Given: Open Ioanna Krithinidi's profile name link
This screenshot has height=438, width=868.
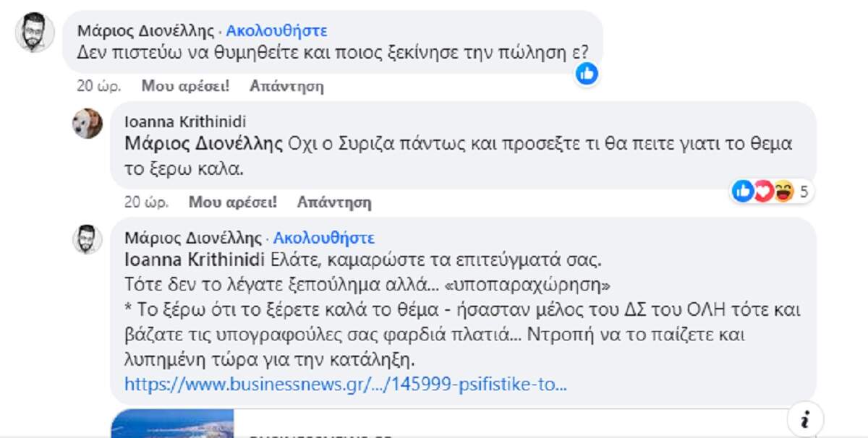Looking at the screenshot, I should click(x=185, y=122).
